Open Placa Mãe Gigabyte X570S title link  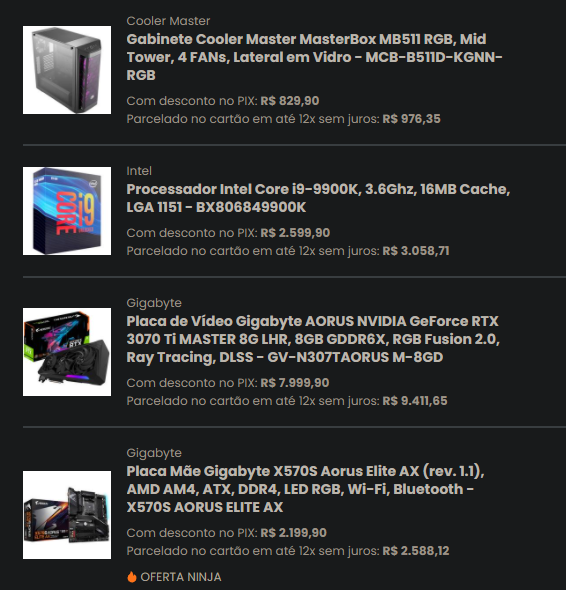[305, 489]
